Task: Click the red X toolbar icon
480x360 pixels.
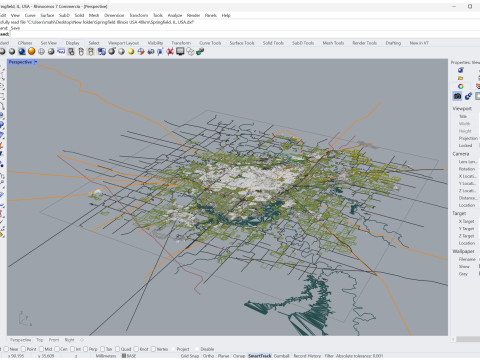Action: click(170, 51)
